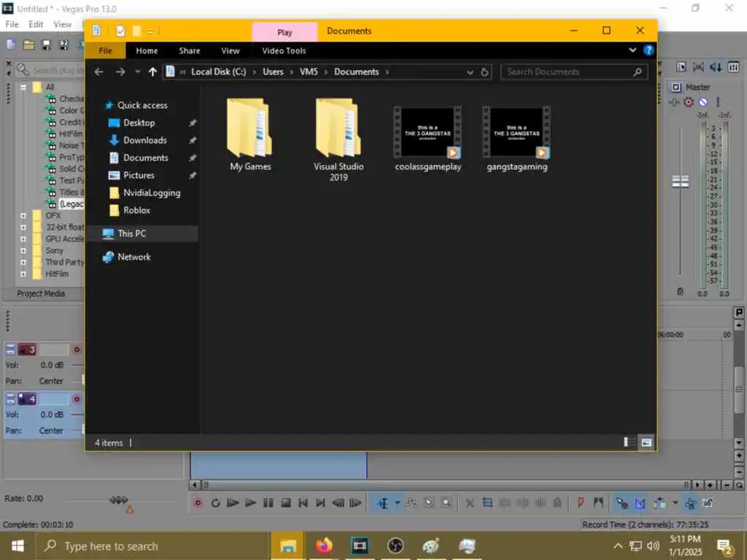Viewport: 747px width, 560px height.
Task: Expand the Third Party folder in tree
Action: coord(23,262)
